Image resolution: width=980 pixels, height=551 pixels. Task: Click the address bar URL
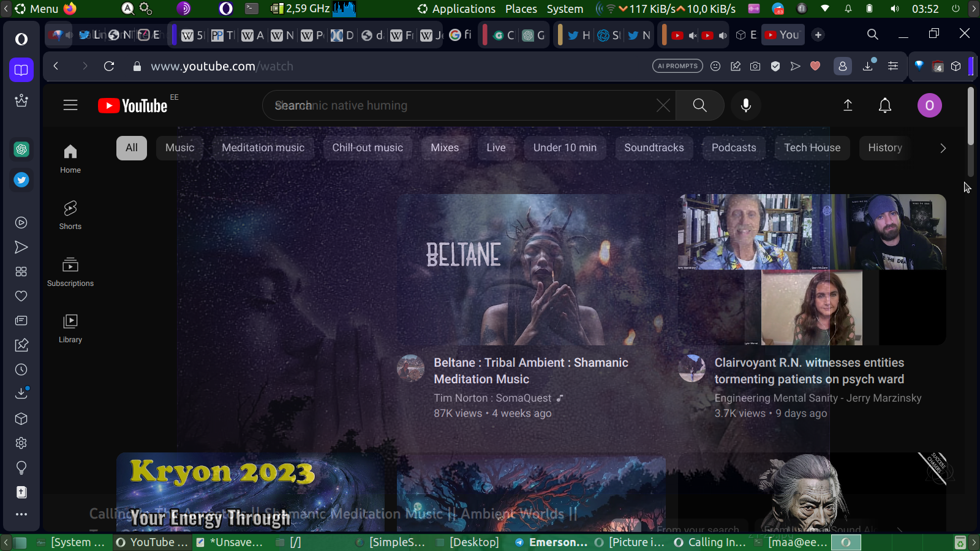(222, 66)
